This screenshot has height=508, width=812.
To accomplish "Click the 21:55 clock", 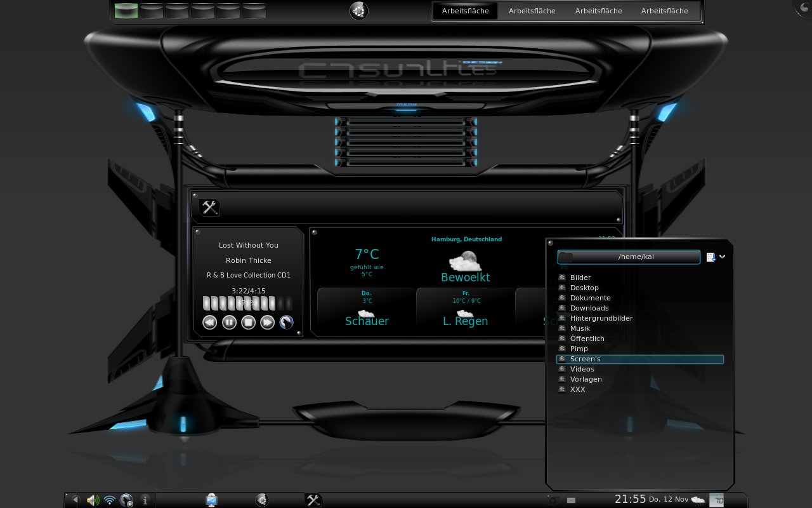I will click(630, 499).
